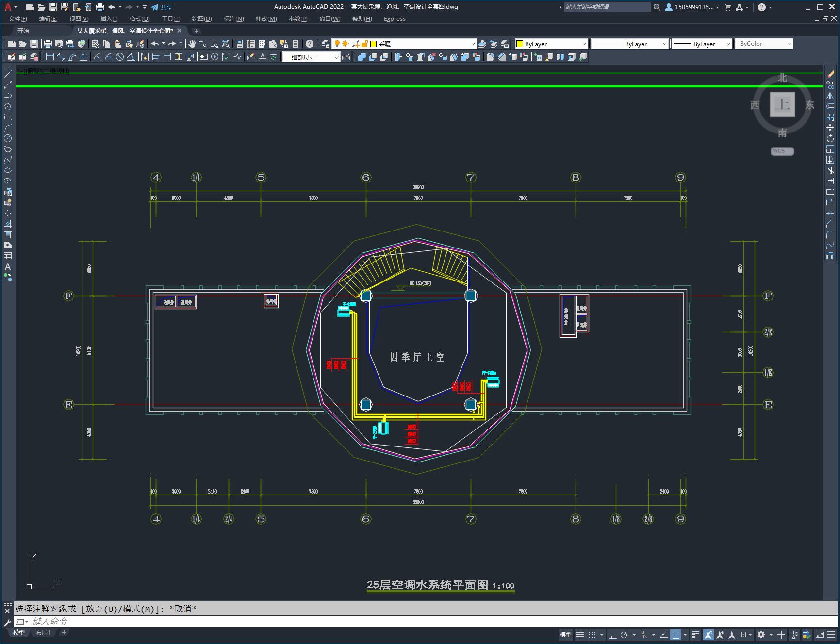Image resolution: width=840 pixels, height=644 pixels.
Task: Select the Linear dimension tool
Action: point(50,57)
